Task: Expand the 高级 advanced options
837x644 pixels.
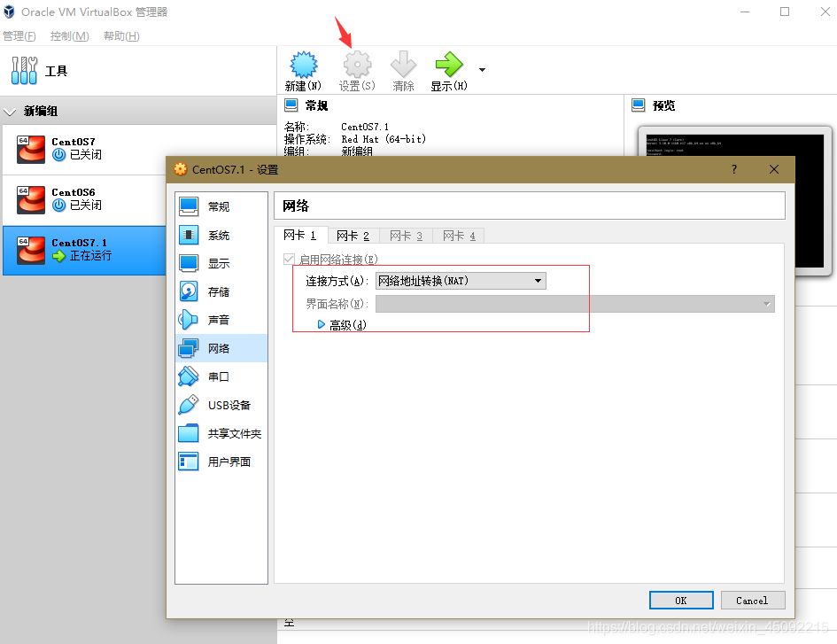Action: pyautogui.click(x=345, y=324)
